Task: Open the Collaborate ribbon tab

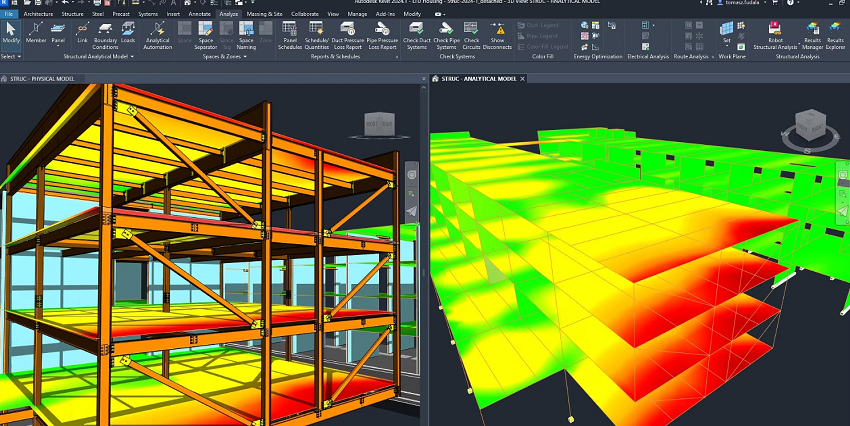Action: (305, 14)
